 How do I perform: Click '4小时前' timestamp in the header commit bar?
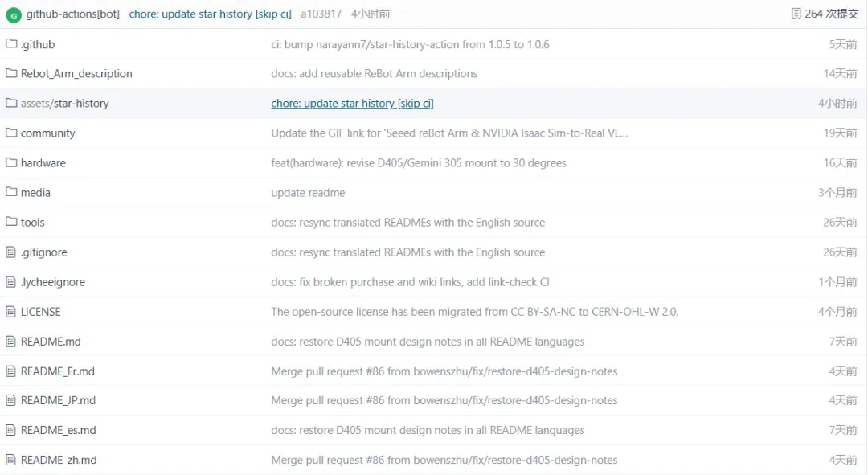click(371, 14)
